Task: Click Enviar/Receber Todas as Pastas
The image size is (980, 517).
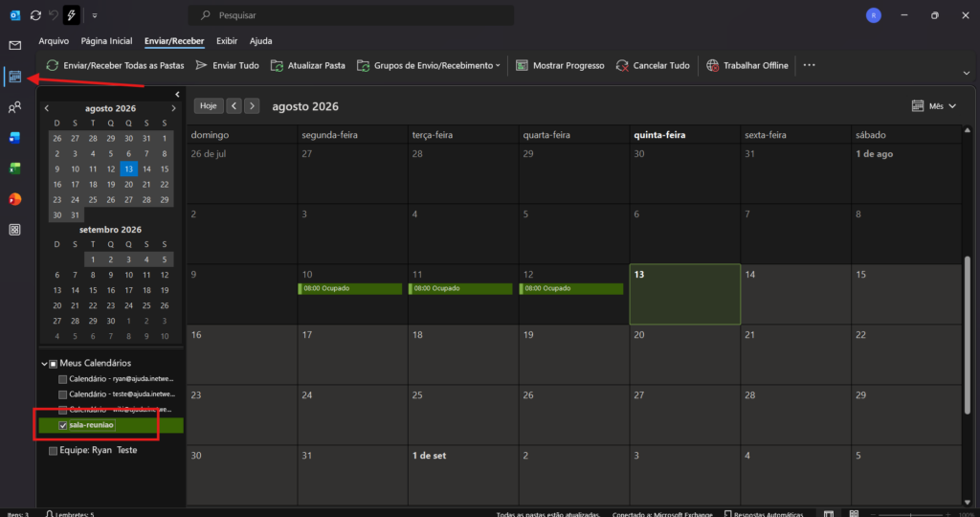Action: tap(115, 65)
